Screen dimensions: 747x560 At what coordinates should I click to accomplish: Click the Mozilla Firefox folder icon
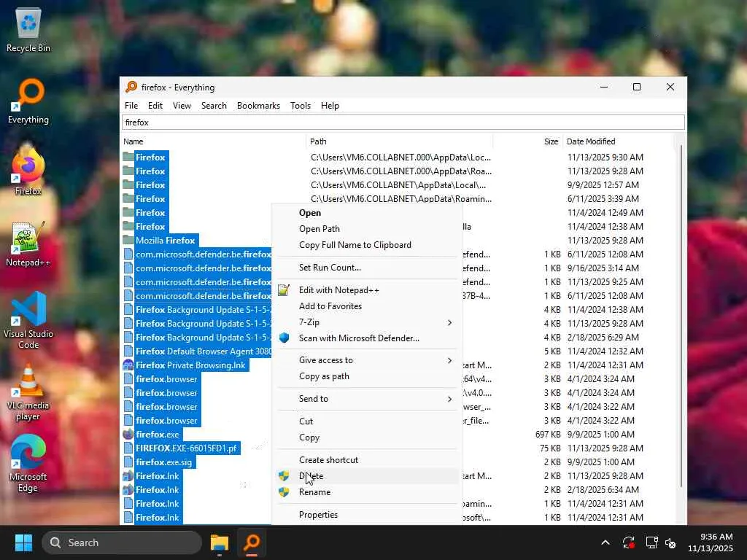[128, 241]
